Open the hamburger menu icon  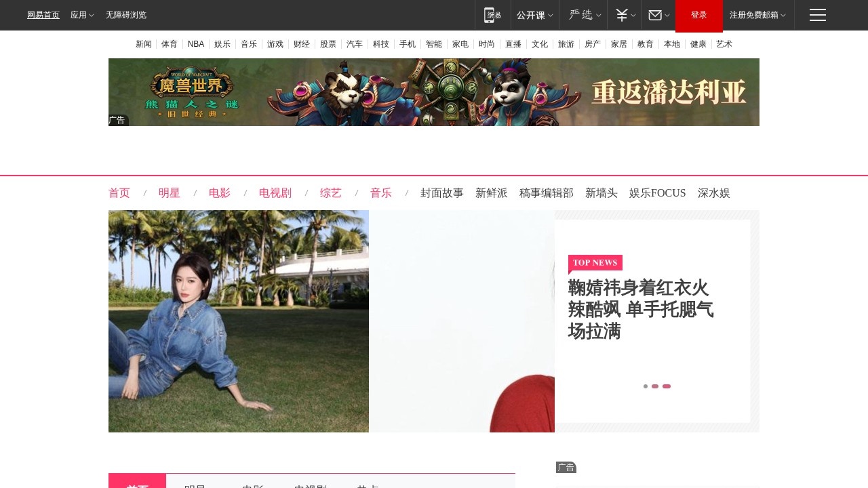[817, 15]
